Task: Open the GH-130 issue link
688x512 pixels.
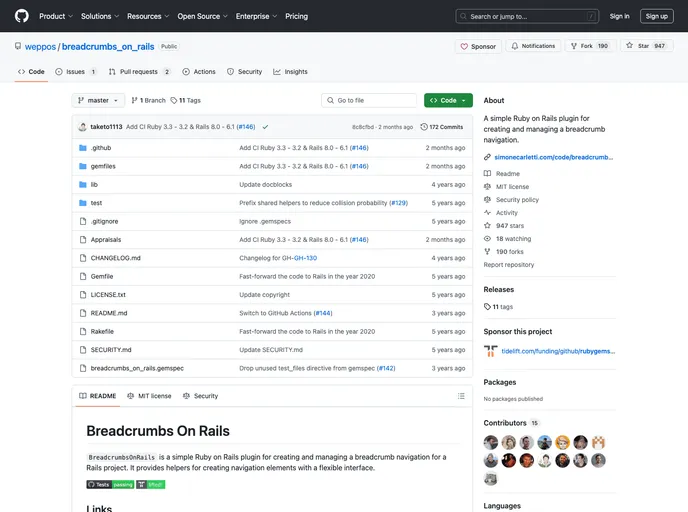Action: tap(305, 258)
